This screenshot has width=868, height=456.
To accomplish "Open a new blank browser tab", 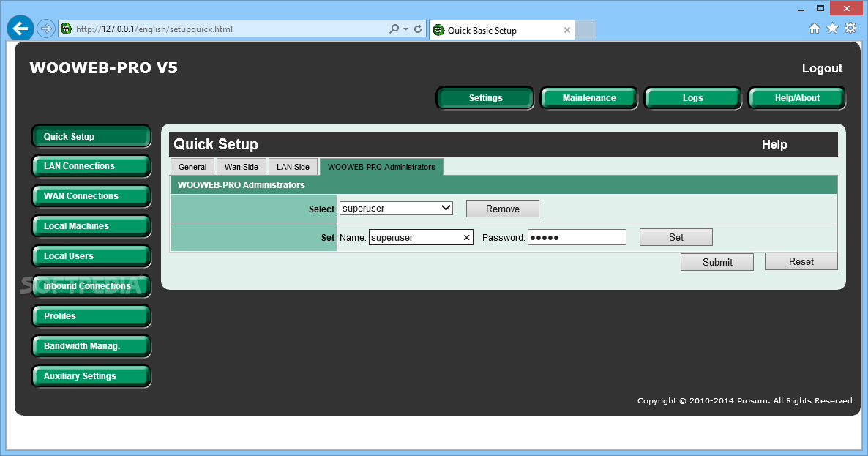I will (585, 31).
